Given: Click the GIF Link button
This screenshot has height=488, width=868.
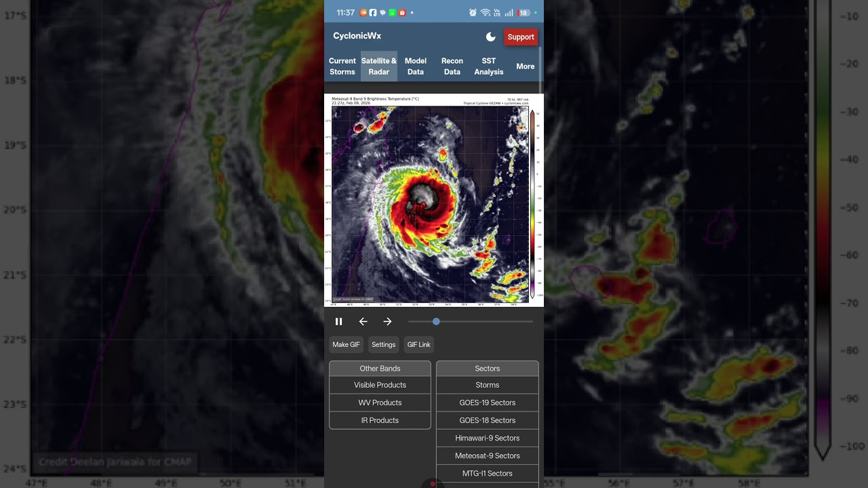Looking at the screenshot, I should 418,344.
